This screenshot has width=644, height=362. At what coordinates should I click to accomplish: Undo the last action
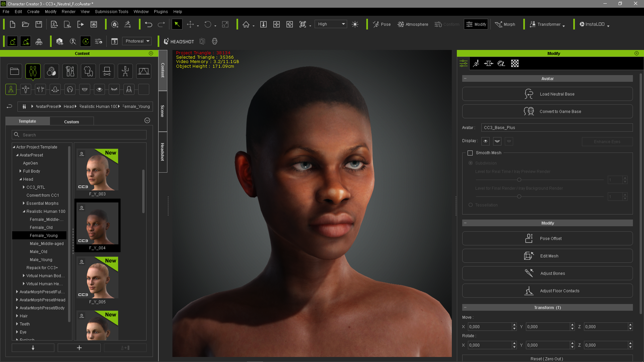[149, 24]
